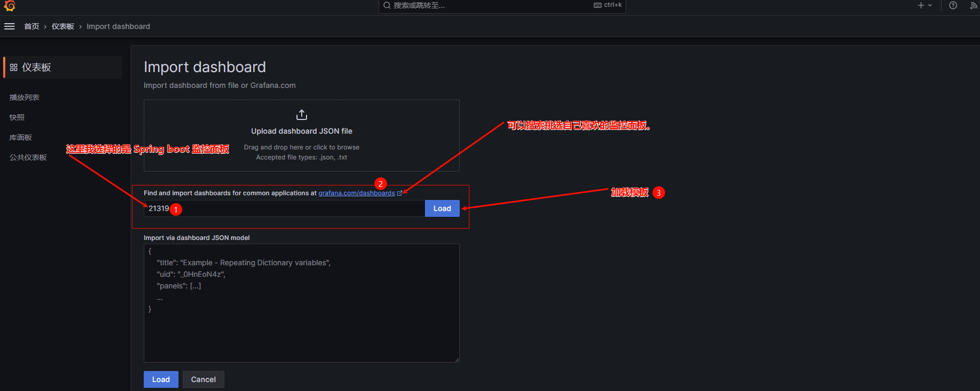The height and width of the screenshot is (391, 980).
Task: Click the upload arrow icon
Action: (x=302, y=115)
